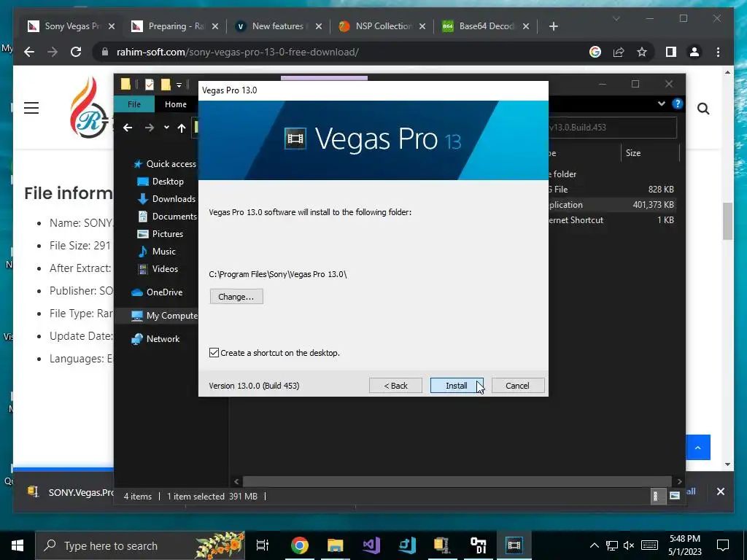Reload the page in Chrome
The width and height of the screenshot is (747, 560).
[76, 52]
